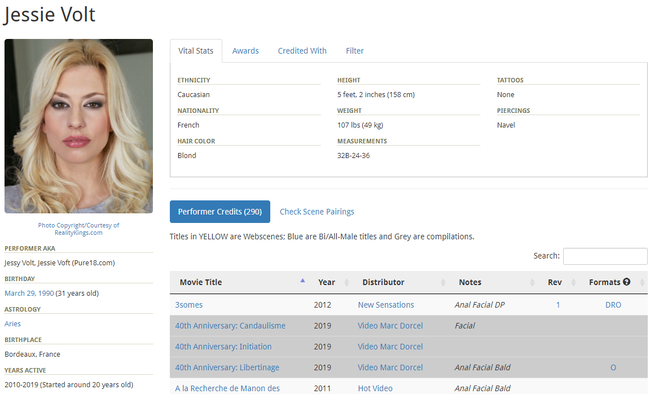Select the Filter tab
650x394 pixels.
[x=355, y=51]
